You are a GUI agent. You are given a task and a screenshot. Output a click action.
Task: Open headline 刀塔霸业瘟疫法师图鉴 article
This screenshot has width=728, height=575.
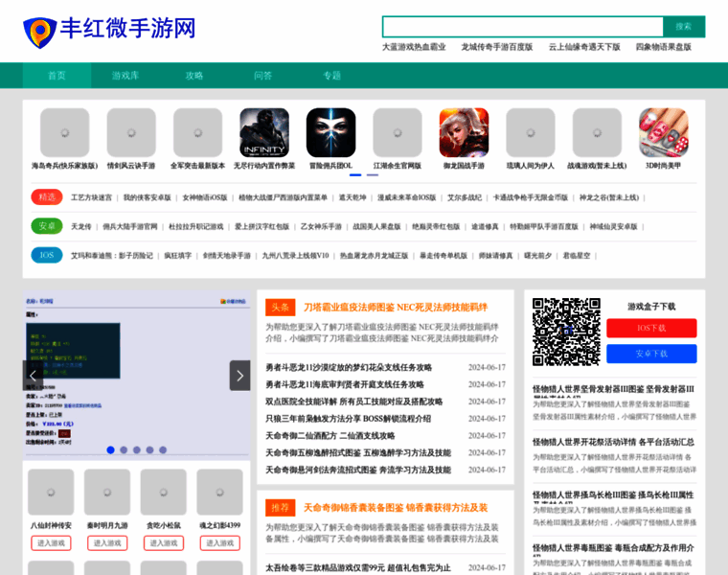tap(396, 307)
